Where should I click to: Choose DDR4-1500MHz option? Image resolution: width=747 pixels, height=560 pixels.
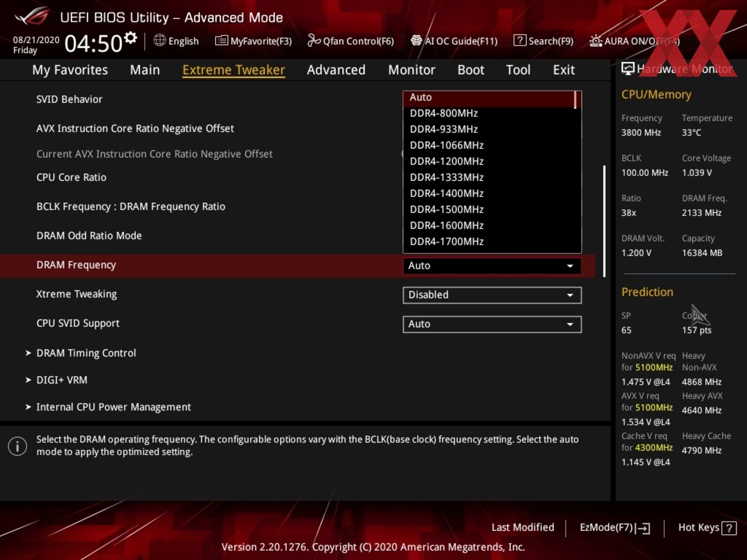coord(489,209)
